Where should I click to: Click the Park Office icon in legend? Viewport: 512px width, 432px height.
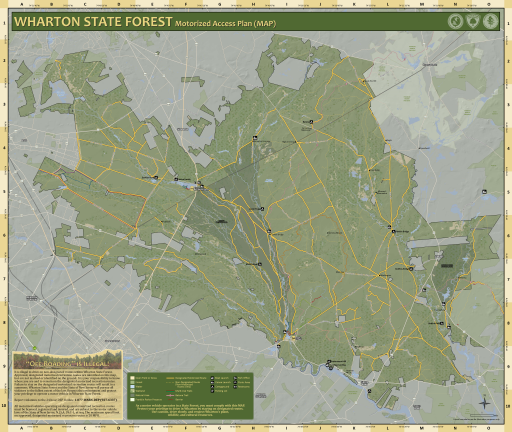point(235,378)
